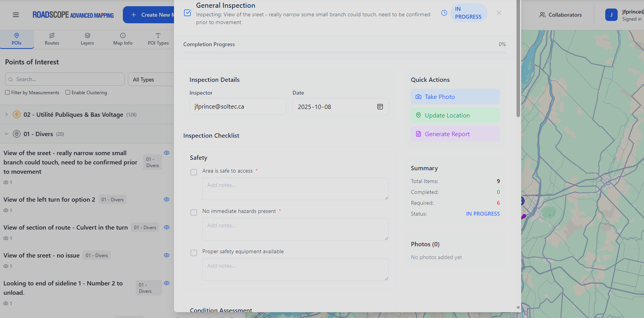Collapse the 01 - Divers group

[x=7, y=134]
